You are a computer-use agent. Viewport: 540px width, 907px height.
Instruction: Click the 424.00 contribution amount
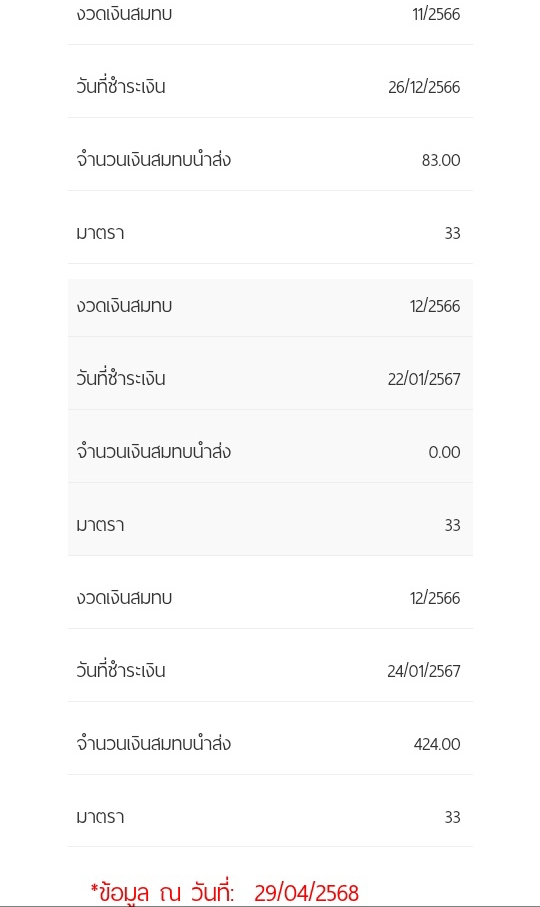(x=437, y=744)
